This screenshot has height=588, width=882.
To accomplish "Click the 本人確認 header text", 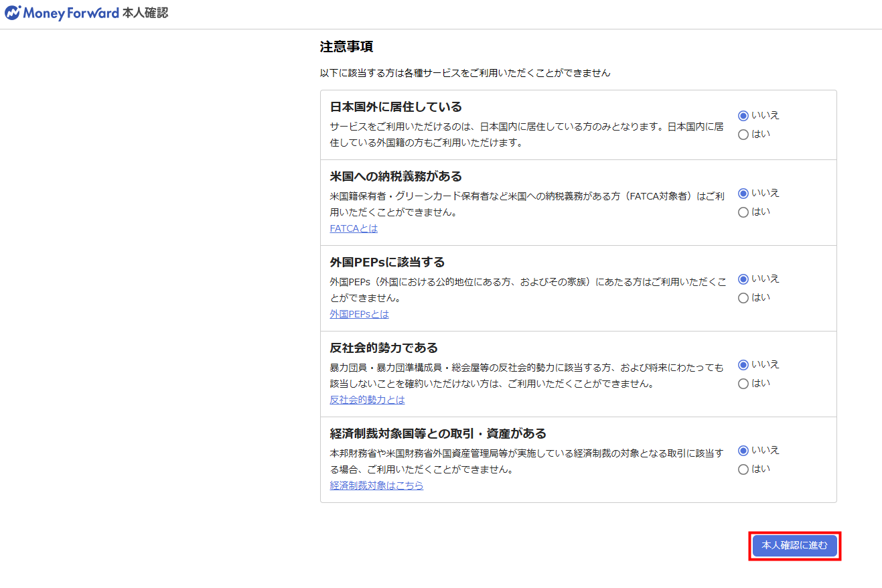I will click(145, 13).
